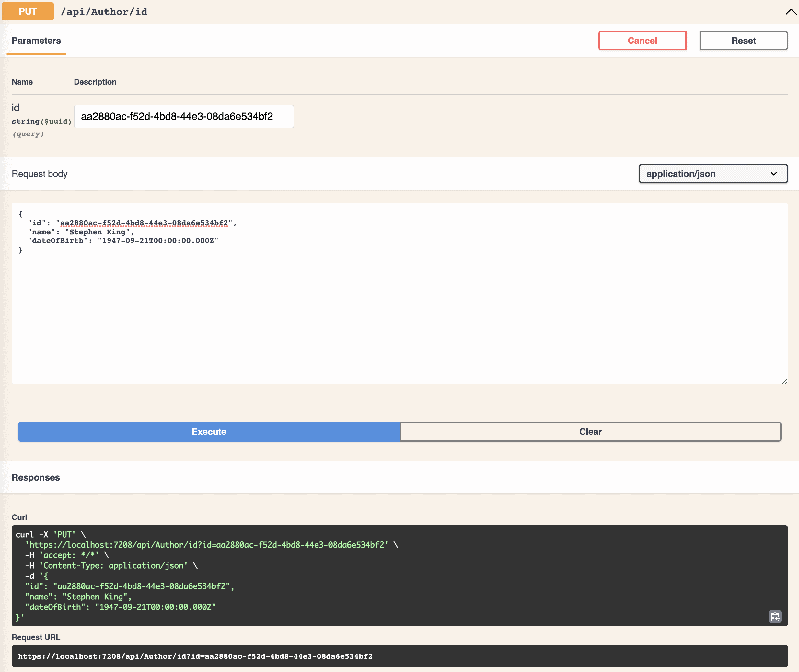Click the id parameter name label
Image resolution: width=799 pixels, height=672 pixels.
15,108
